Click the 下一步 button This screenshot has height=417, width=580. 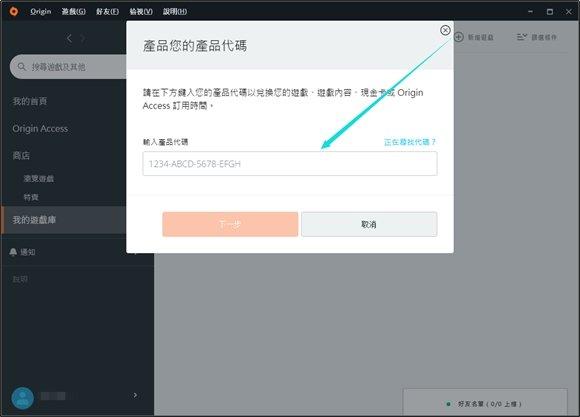(x=230, y=224)
